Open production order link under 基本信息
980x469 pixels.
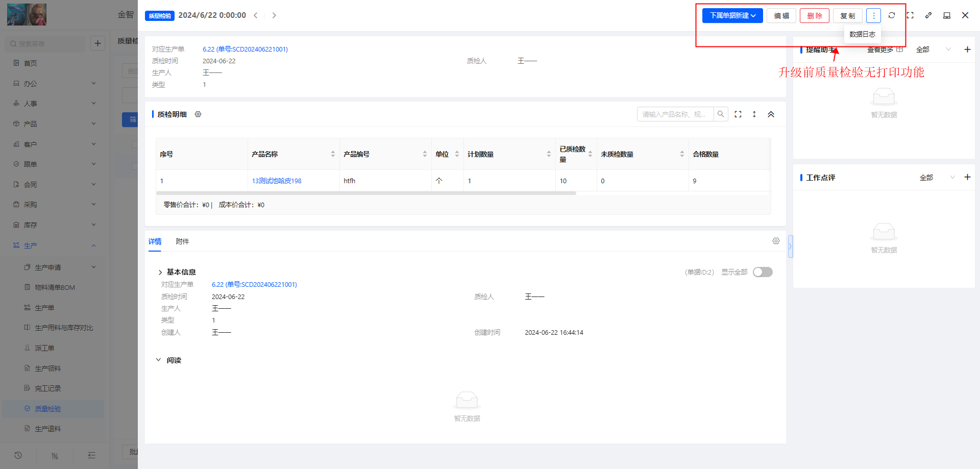pyautogui.click(x=254, y=285)
